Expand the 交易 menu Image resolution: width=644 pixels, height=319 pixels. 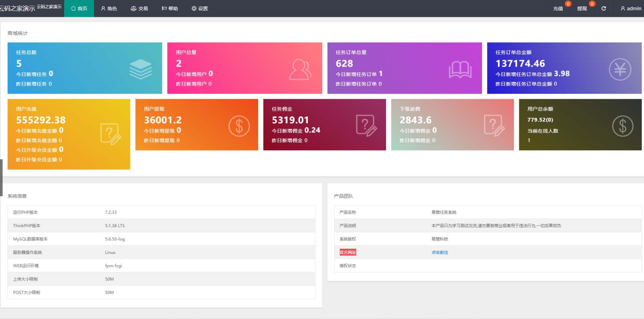(x=139, y=8)
